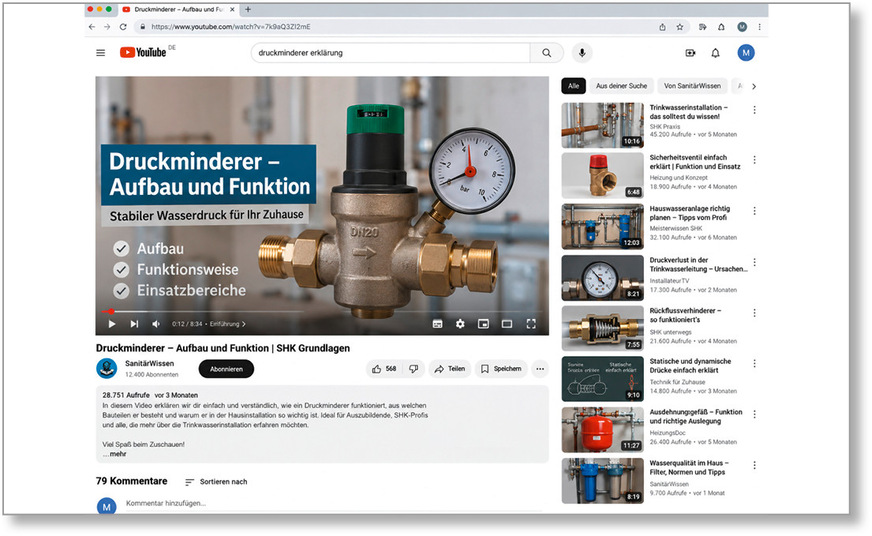The width and height of the screenshot is (872, 536).
Task: Open the create video camera icon
Action: 690,53
